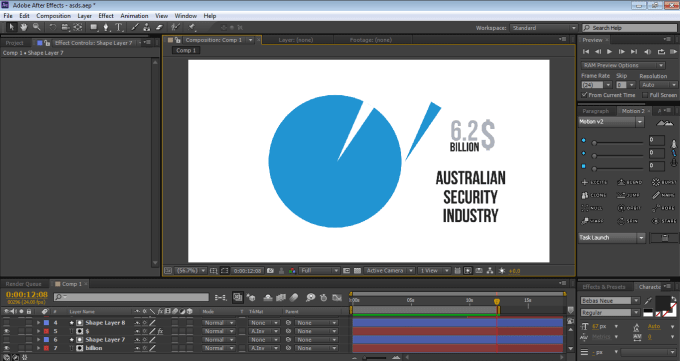
Task: Click the Frame Blending timeline icon
Action: [281, 298]
